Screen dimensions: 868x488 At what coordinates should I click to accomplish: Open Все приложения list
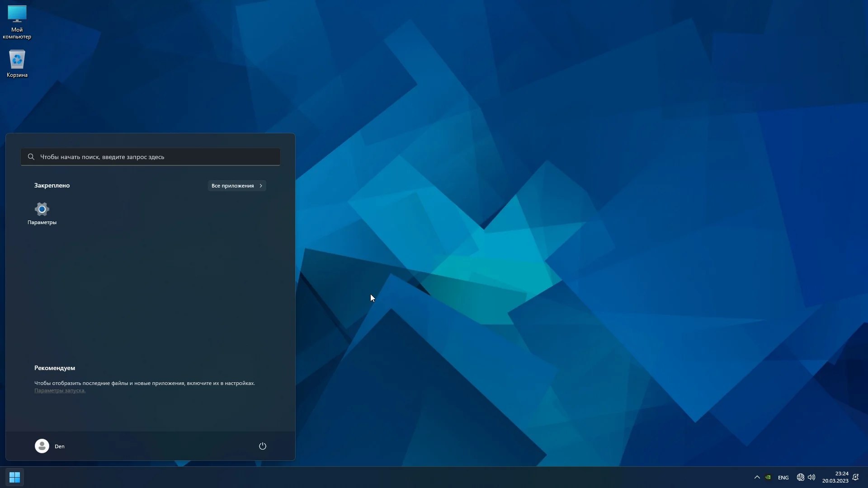coord(237,186)
